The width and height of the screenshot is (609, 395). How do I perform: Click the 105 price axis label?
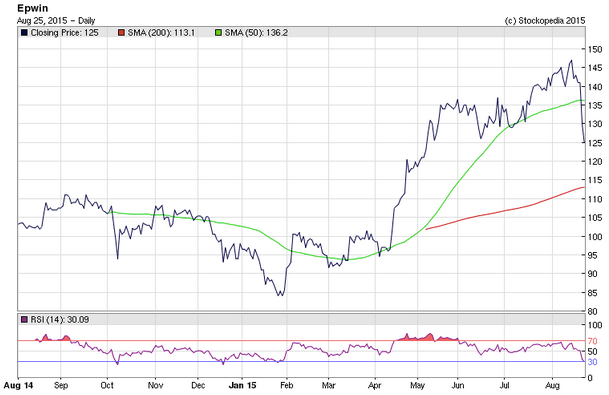click(595, 218)
